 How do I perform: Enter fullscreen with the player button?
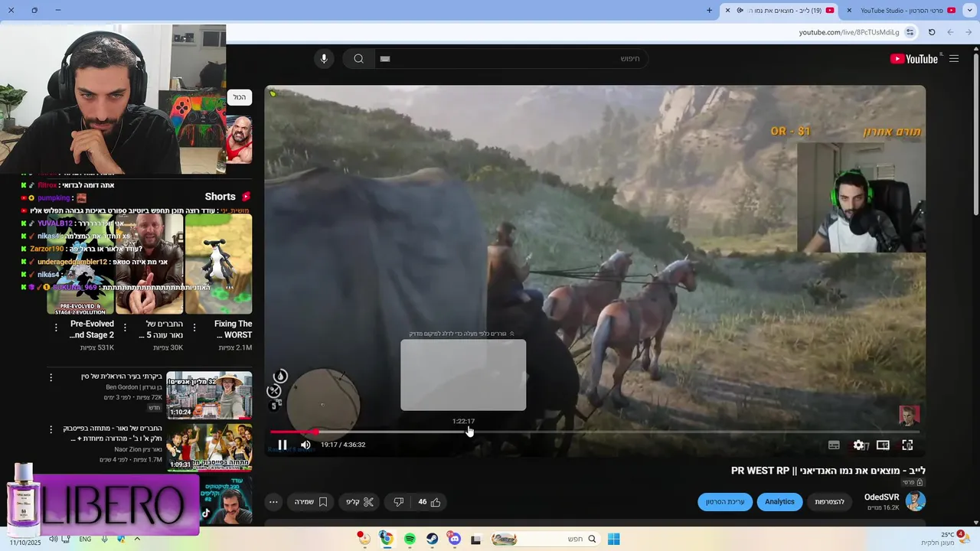coord(907,445)
